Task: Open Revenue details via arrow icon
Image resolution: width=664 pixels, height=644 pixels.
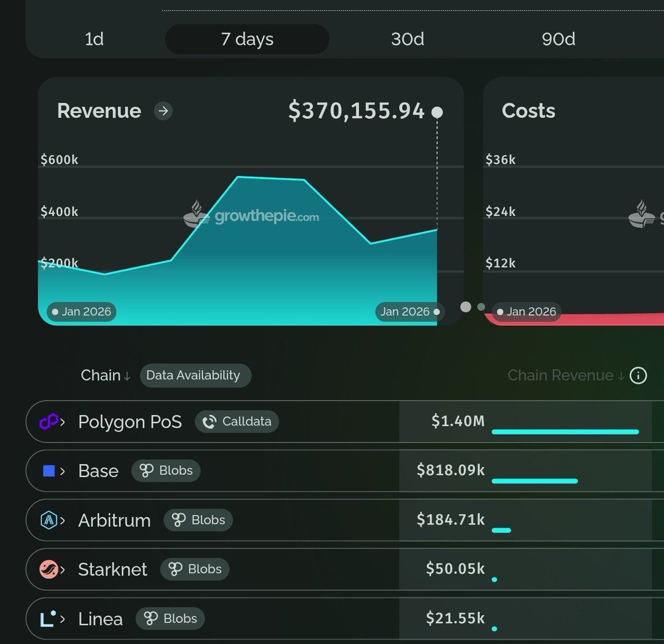Action: point(163,111)
